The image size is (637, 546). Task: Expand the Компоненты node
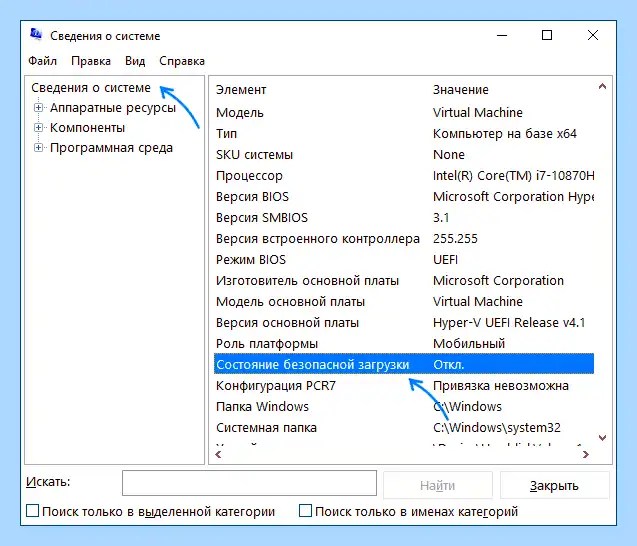[x=38, y=128]
